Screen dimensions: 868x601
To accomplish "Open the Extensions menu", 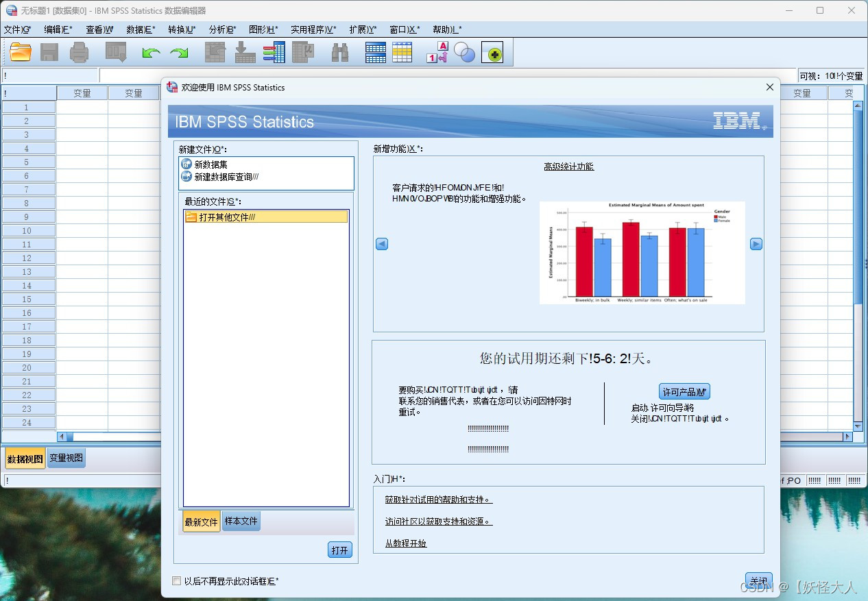I will [x=363, y=29].
